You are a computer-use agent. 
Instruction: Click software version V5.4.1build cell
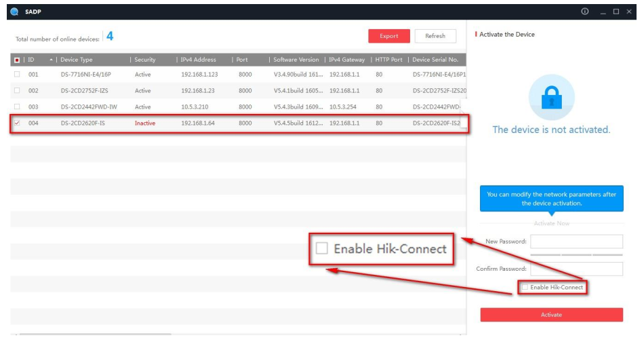click(298, 90)
